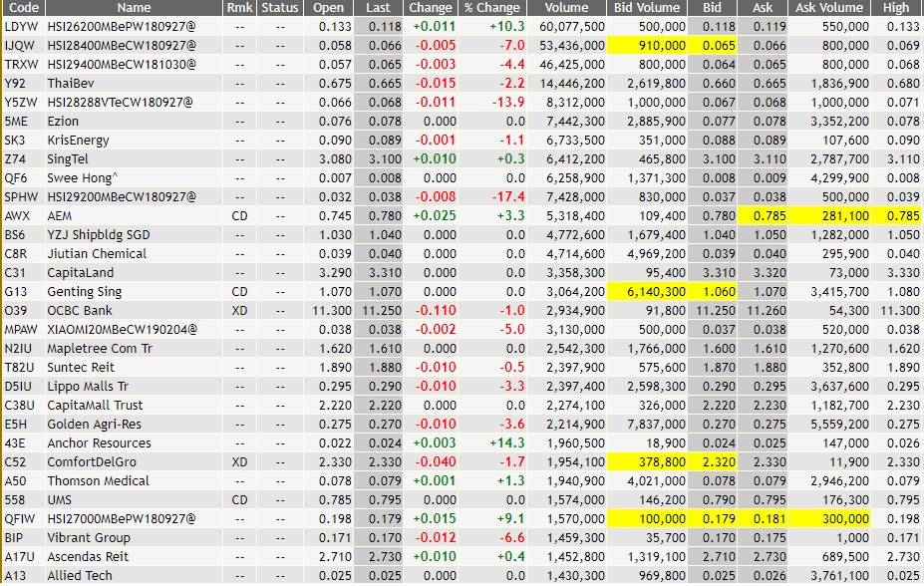Click highlighted ask price 0.785 for AEM

click(770, 215)
